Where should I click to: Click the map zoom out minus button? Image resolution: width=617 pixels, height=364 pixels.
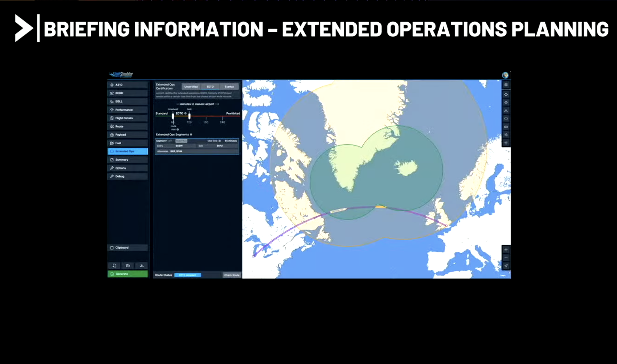506,258
